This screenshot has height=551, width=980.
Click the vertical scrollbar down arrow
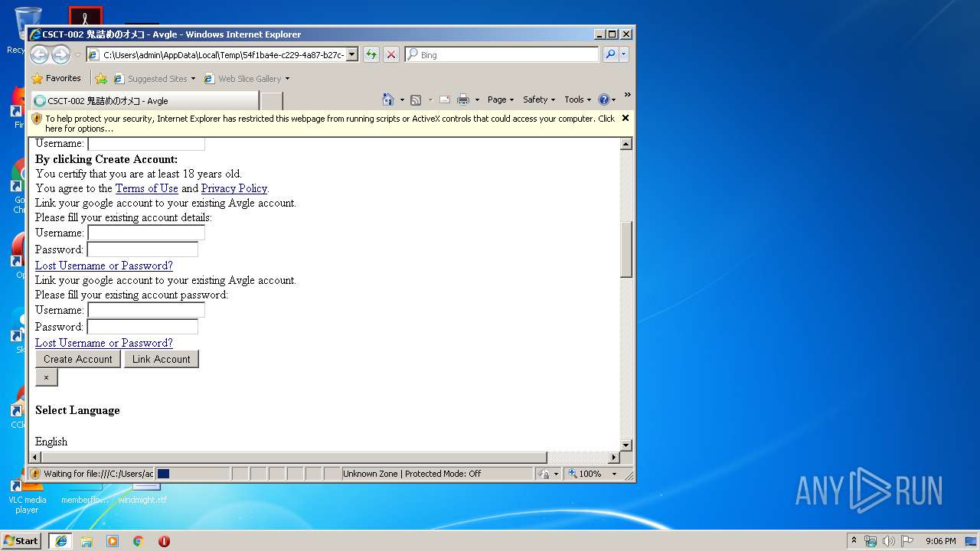pyautogui.click(x=626, y=445)
